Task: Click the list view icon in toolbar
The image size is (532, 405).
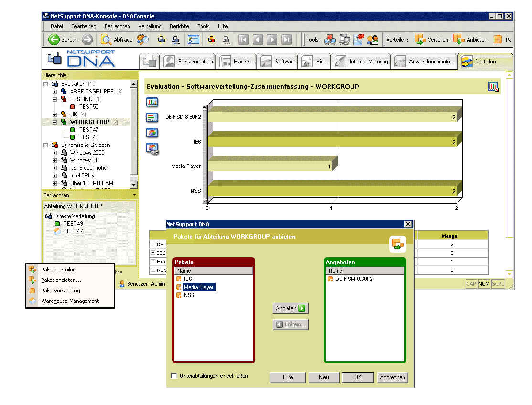Action: pyautogui.click(x=193, y=40)
